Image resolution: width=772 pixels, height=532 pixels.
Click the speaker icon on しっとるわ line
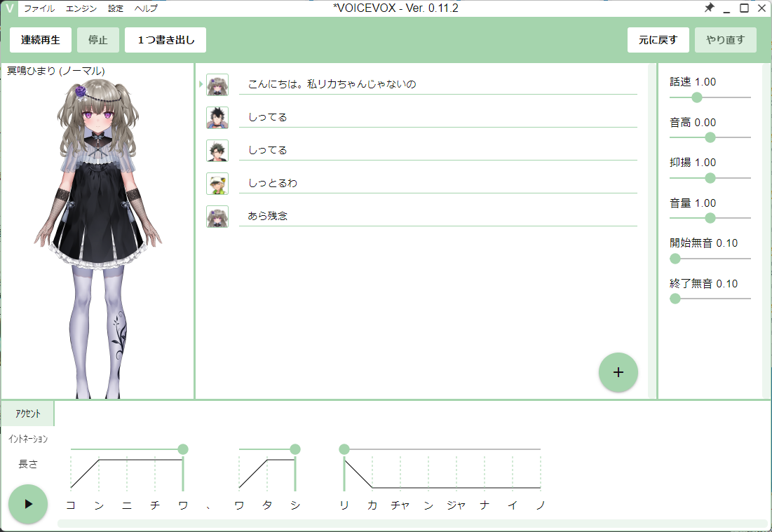tap(217, 183)
